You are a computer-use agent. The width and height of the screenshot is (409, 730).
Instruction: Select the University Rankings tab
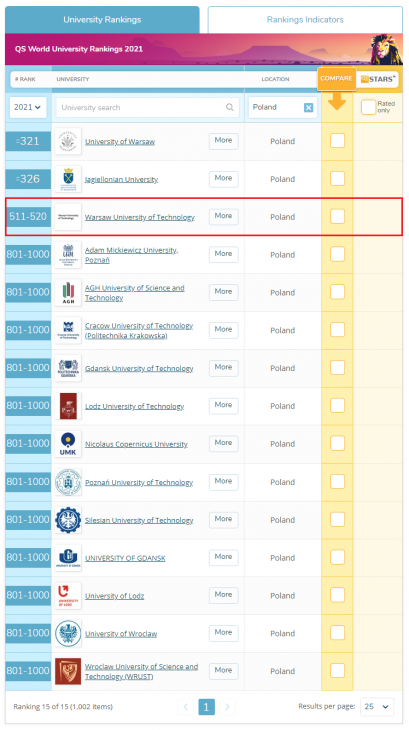(102, 20)
